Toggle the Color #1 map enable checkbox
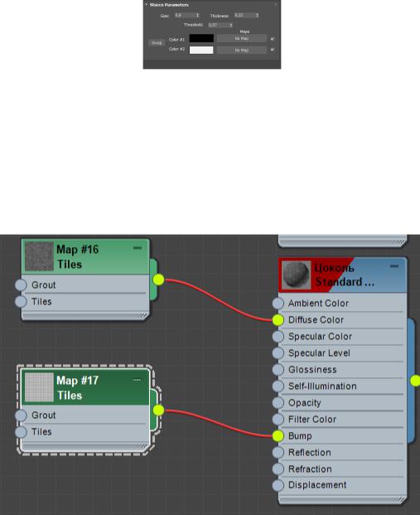 273,39
